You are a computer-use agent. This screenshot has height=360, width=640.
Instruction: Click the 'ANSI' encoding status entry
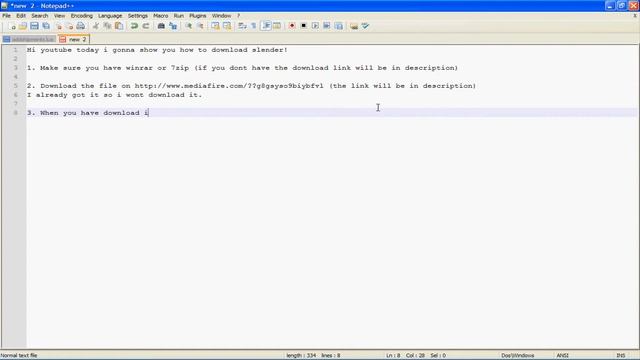click(562, 356)
